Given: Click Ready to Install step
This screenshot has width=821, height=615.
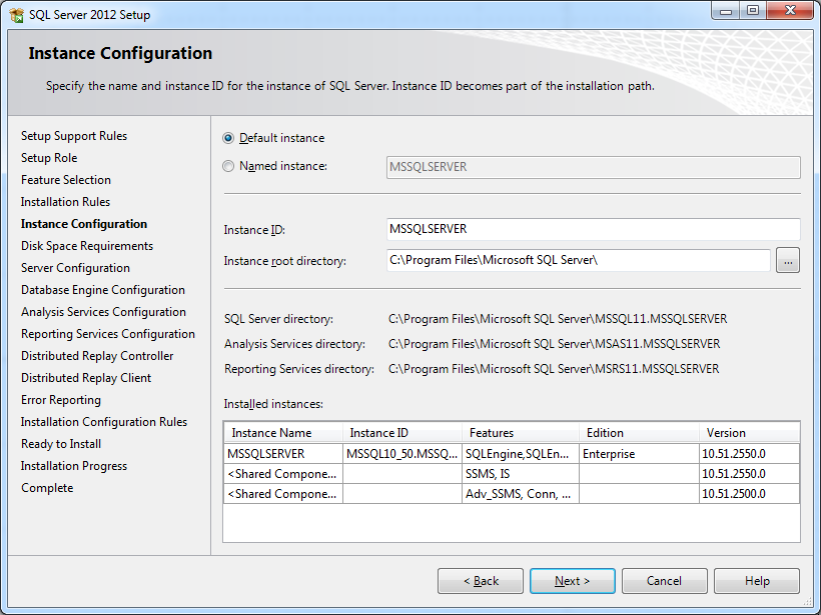Looking at the screenshot, I should (x=61, y=444).
